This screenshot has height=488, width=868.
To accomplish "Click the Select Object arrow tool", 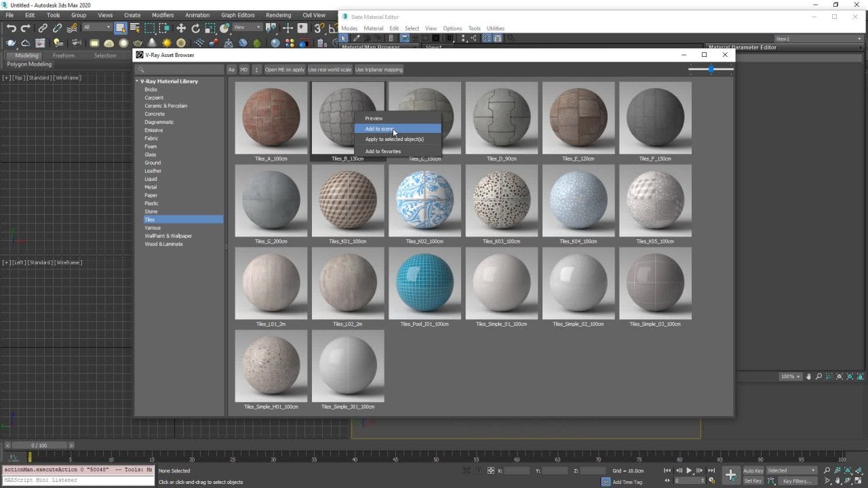I will coord(121,28).
